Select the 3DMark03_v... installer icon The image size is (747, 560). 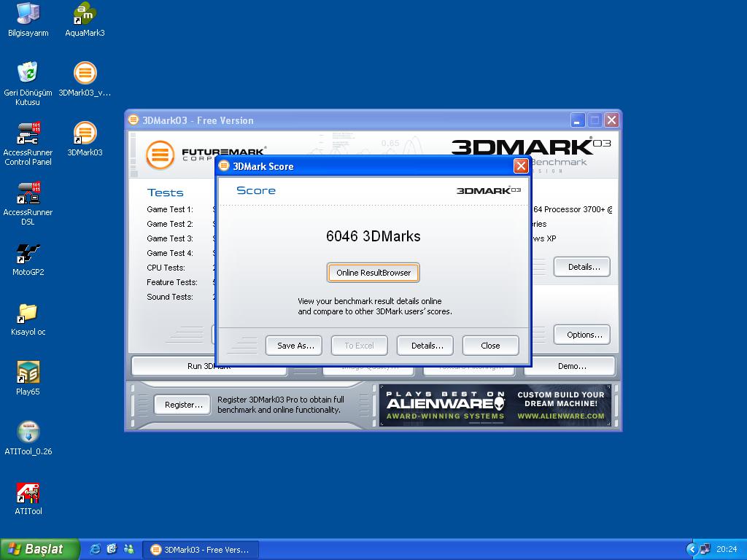coord(85,79)
